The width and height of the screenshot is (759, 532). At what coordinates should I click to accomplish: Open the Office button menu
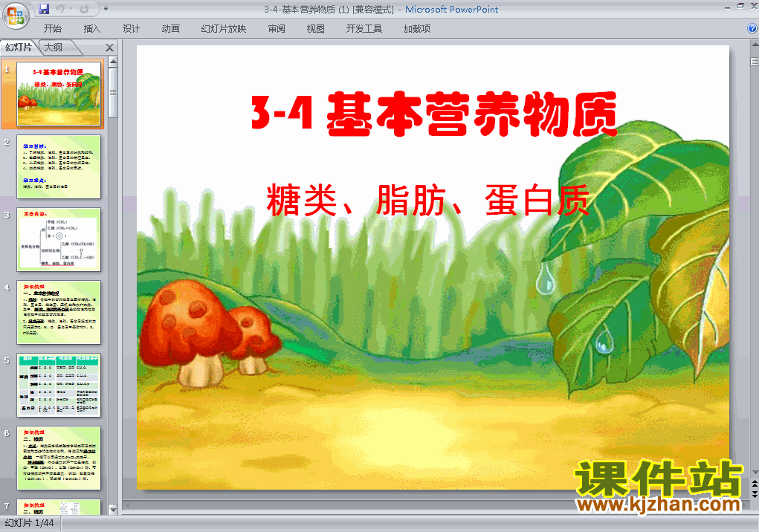pyautogui.click(x=16, y=16)
